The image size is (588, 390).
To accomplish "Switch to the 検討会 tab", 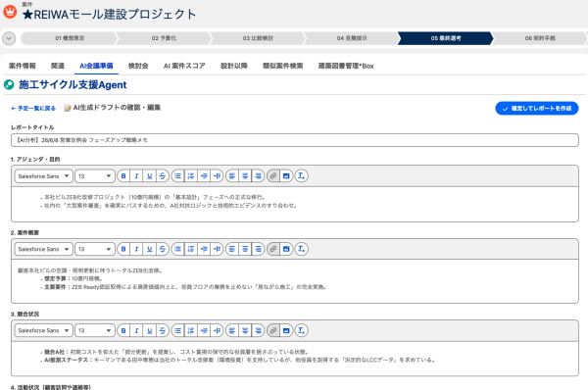I will 138,66.
